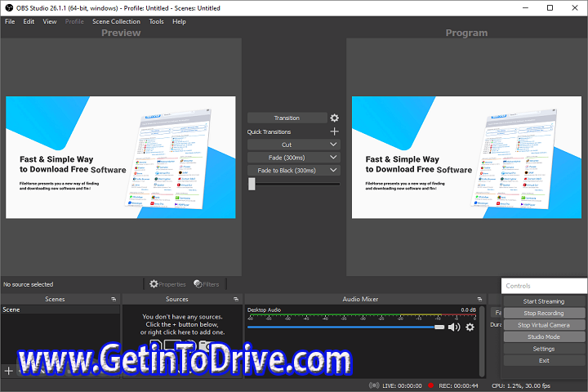Open the Scene Collection menu
This screenshot has width=588, height=392.
tap(116, 21)
